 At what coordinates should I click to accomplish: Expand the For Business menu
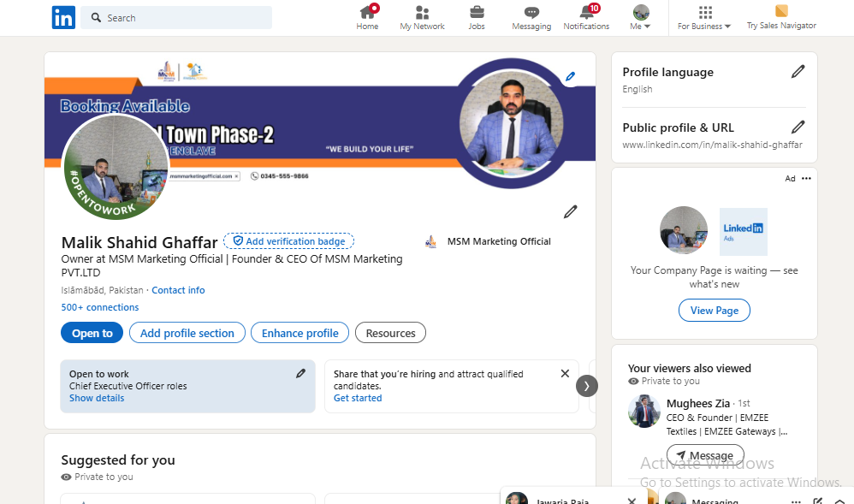pos(704,18)
